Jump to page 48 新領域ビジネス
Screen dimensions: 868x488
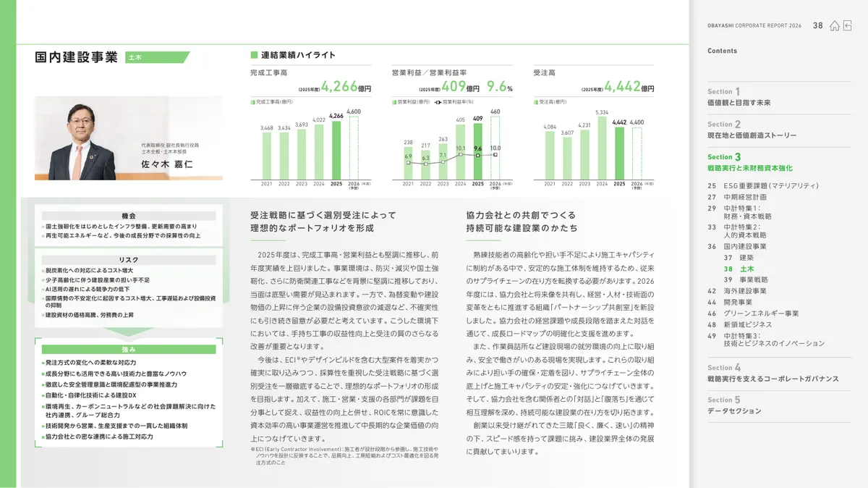[741, 325]
